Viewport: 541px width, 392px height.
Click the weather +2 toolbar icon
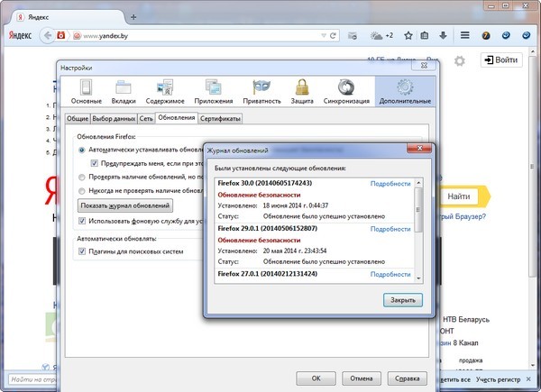coord(381,35)
